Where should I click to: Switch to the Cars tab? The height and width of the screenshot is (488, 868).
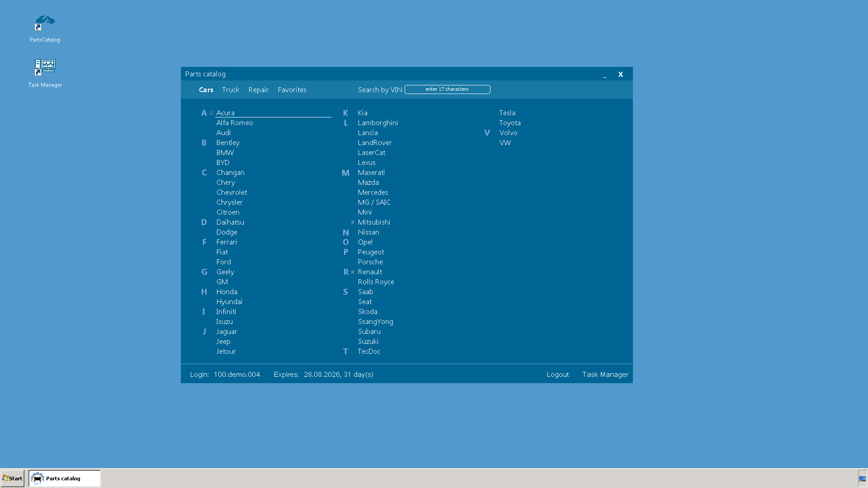click(206, 90)
